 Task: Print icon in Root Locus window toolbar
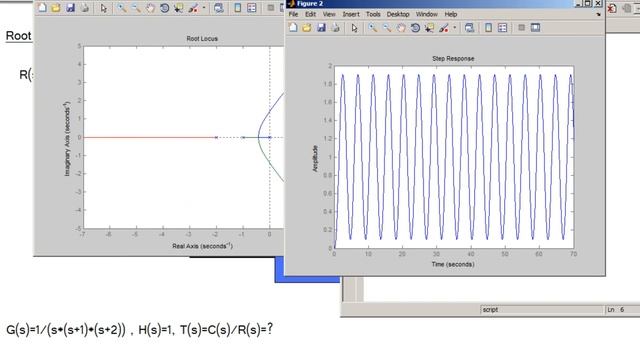[x=84, y=8]
